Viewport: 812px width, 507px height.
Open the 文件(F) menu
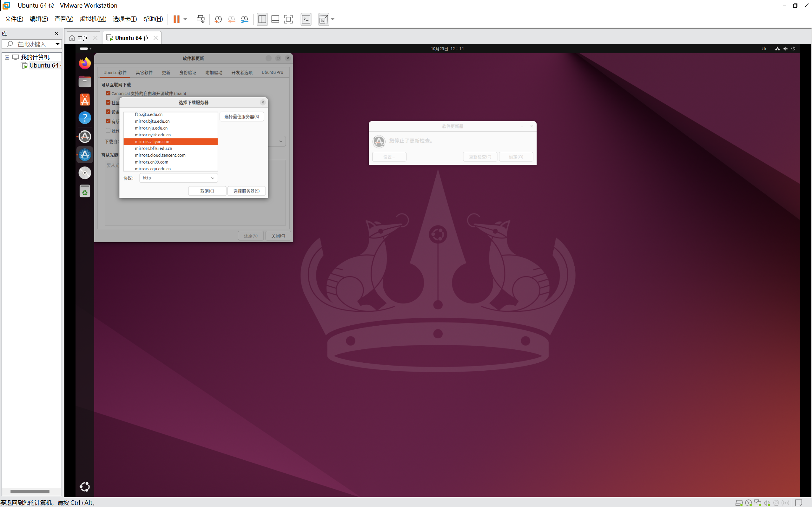(14, 19)
